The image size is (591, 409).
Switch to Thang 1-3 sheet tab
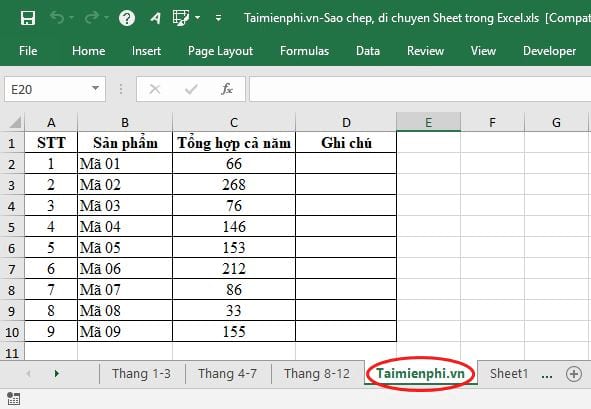pyautogui.click(x=141, y=374)
